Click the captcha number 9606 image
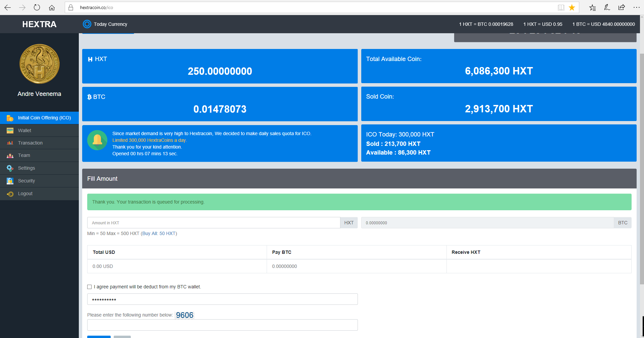The width and height of the screenshot is (644, 338). click(184, 315)
